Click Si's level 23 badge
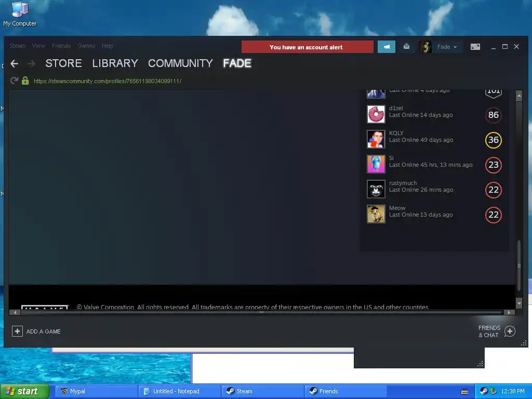The width and height of the screenshot is (532, 399). pos(494,165)
